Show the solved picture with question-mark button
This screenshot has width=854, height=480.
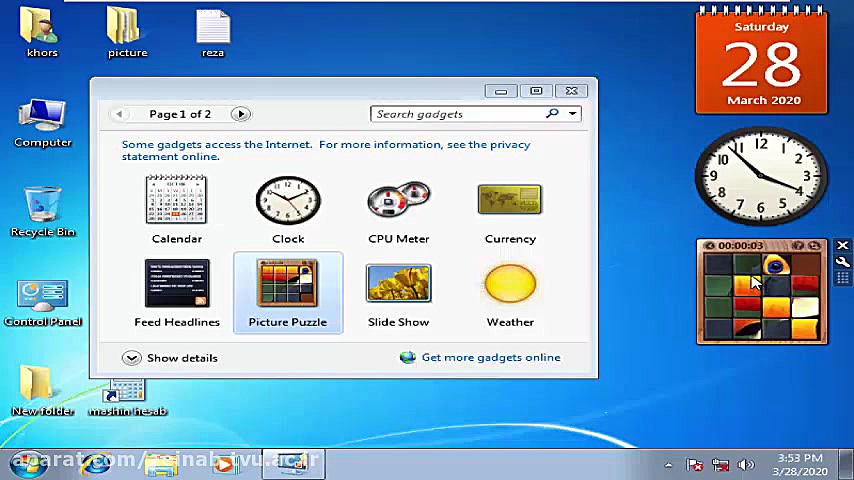point(798,246)
